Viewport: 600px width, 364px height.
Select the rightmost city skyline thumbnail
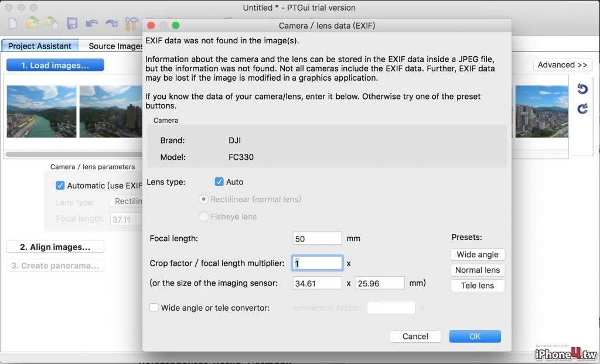tap(542, 111)
